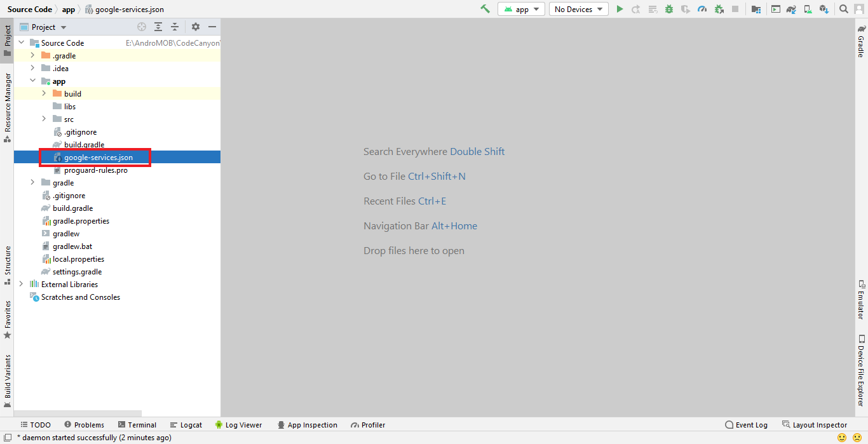868x444 pixels.
Task: Collapse all nodes in the Project panel
Action: (x=175, y=27)
